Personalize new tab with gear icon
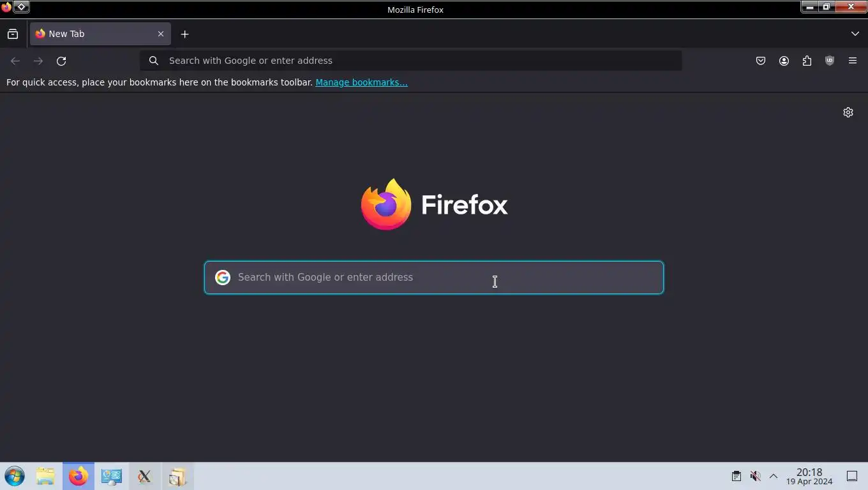868x490 pixels. (x=848, y=112)
